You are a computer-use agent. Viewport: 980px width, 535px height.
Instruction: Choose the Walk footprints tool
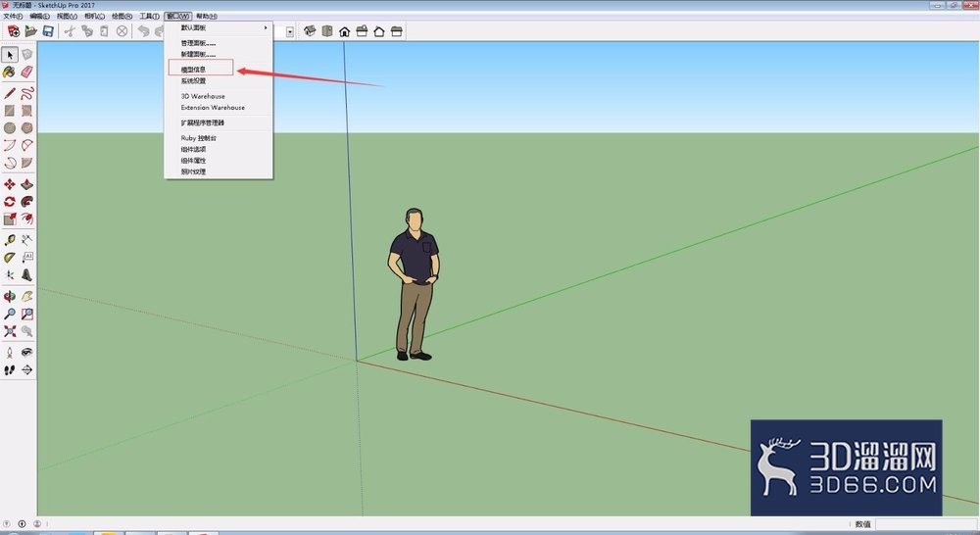pos(10,370)
